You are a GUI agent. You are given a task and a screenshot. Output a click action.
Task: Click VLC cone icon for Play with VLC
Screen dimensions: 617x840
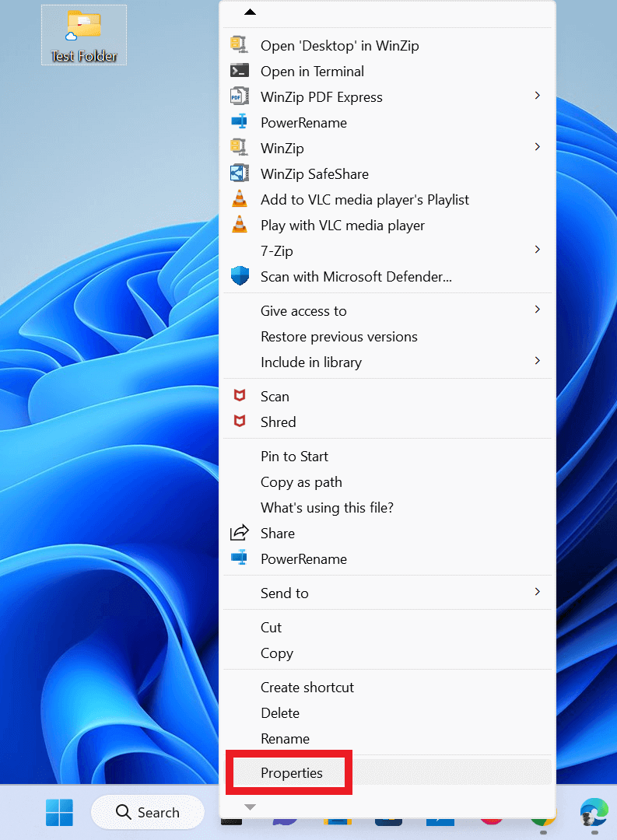click(239, 225)
